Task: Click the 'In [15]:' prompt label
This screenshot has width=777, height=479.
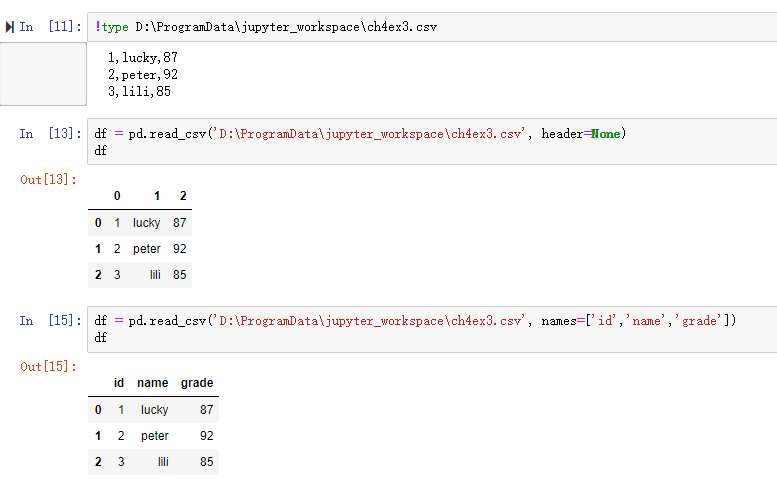Action: coord(51,321)
